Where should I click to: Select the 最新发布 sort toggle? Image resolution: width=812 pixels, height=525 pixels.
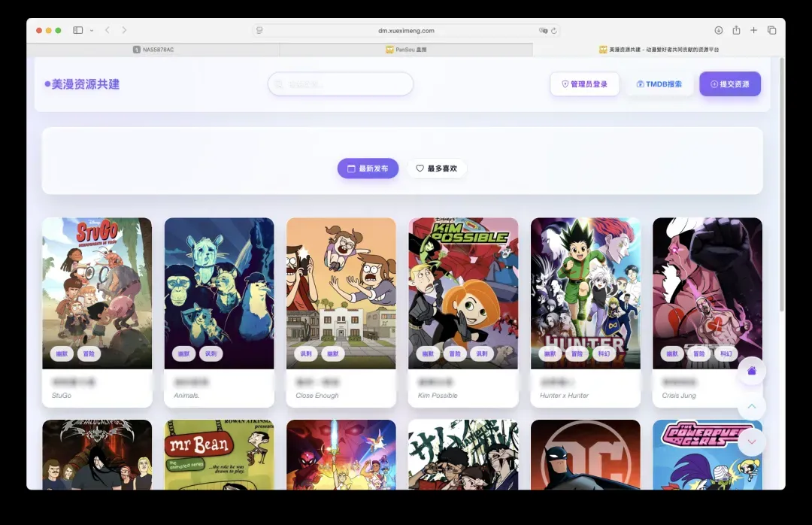(x=368, y=168)
